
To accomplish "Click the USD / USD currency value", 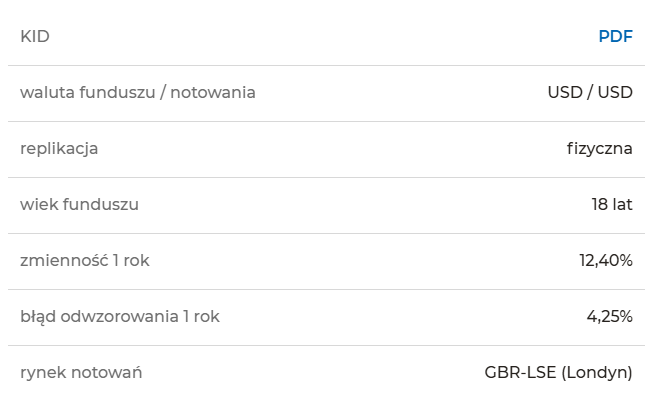I will (x=590, y=92).
